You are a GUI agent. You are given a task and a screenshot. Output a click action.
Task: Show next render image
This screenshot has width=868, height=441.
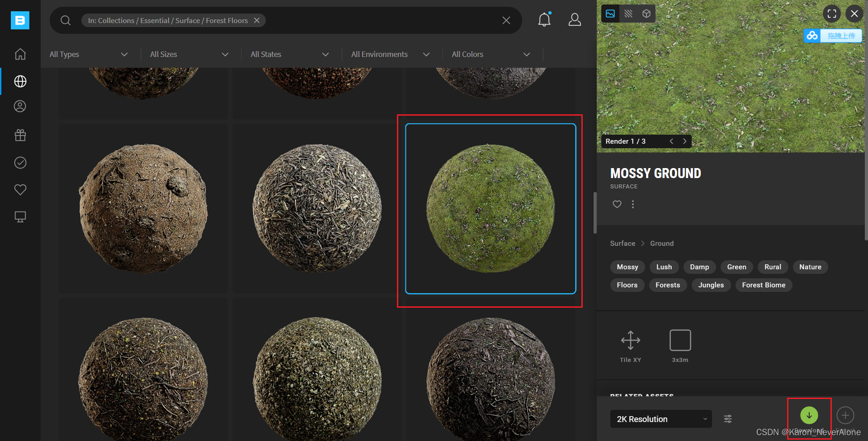684,141
